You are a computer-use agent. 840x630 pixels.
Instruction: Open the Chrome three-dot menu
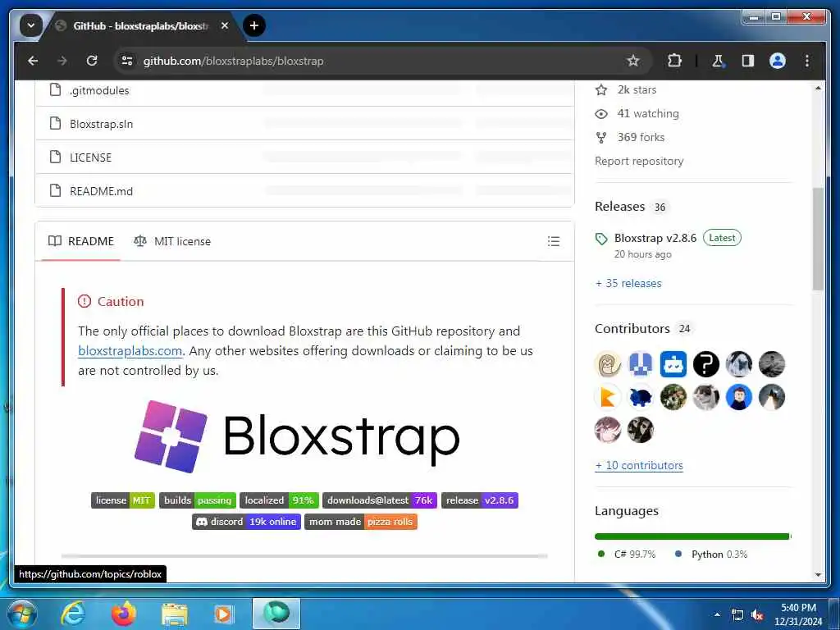coord(807,61)
